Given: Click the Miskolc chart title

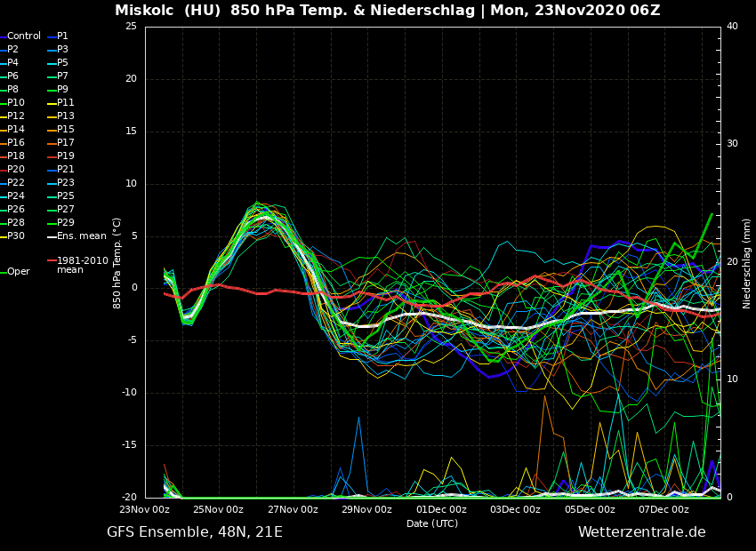Looking at the screenshot, I should pos(387,11).
